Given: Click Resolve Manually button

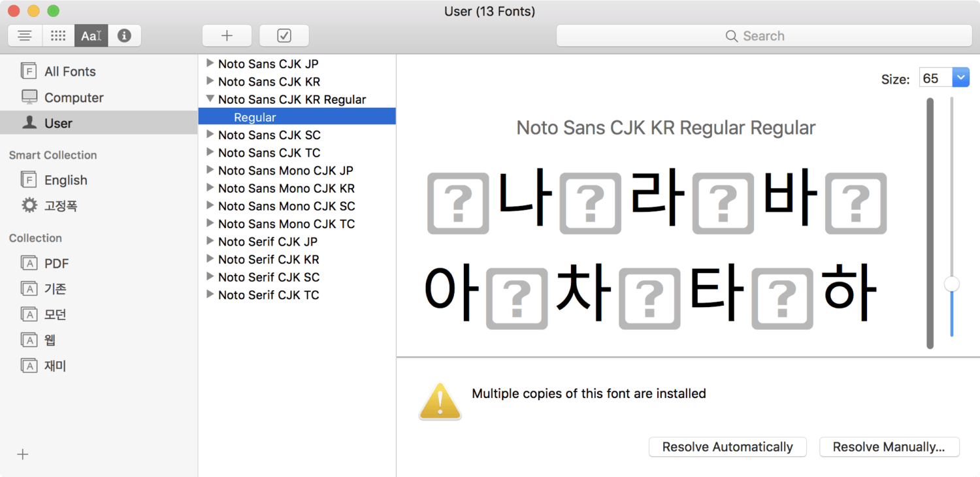Looking at the screenshot, I should pyautogui.click(x=889, y=447).
